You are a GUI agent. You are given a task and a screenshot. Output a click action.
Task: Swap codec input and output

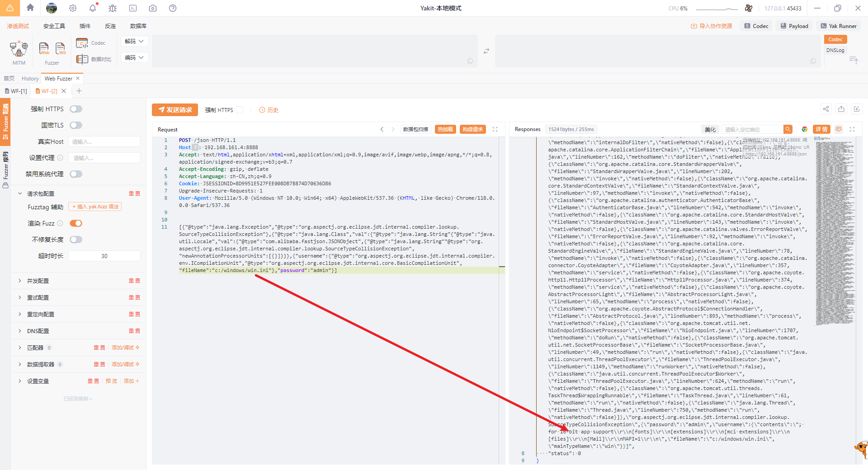(486, 51)
